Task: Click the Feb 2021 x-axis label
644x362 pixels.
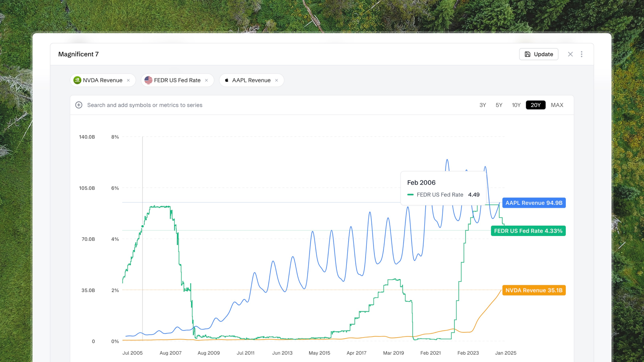Action: point(431,353)
